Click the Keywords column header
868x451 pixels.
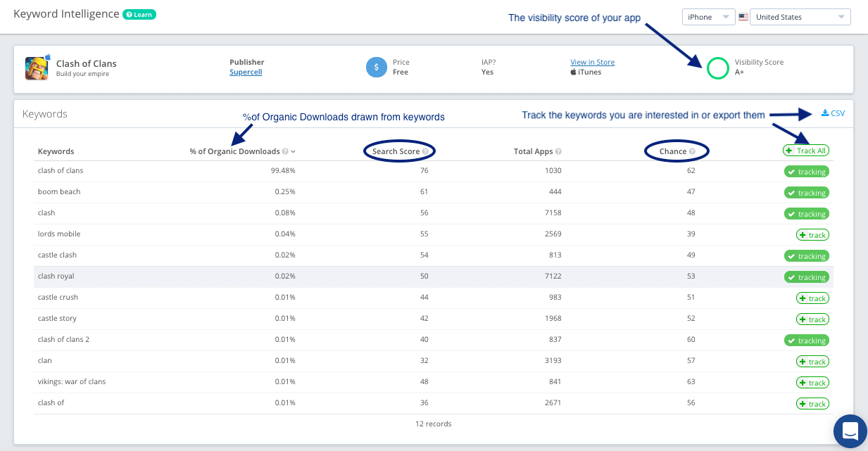56,151
